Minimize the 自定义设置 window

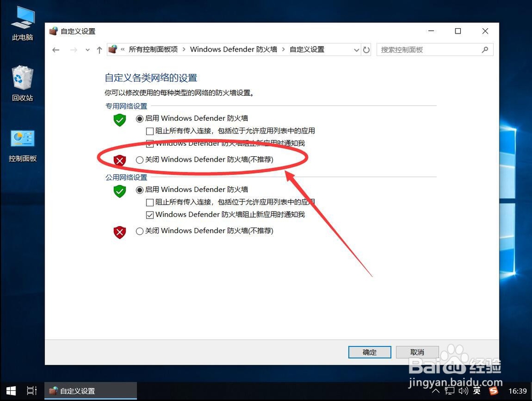pyautogui.click(x=431, y=31)
